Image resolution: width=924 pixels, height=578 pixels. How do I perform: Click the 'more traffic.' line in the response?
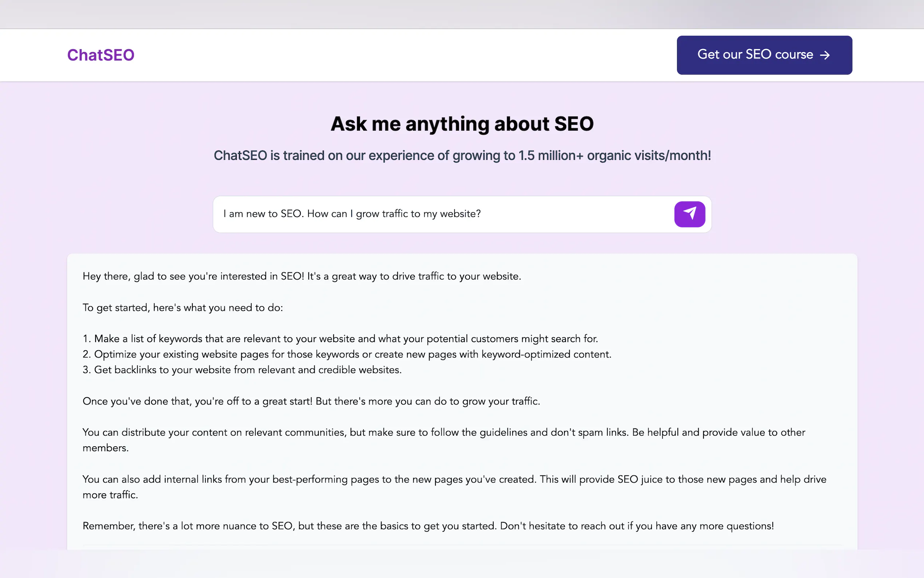(x=110, y=495)
